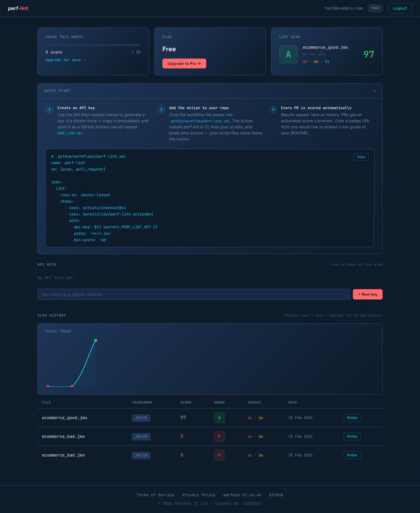Click the Grade column header
The height and width of the screenshot is (513, 420).
[x=220, y=402]
